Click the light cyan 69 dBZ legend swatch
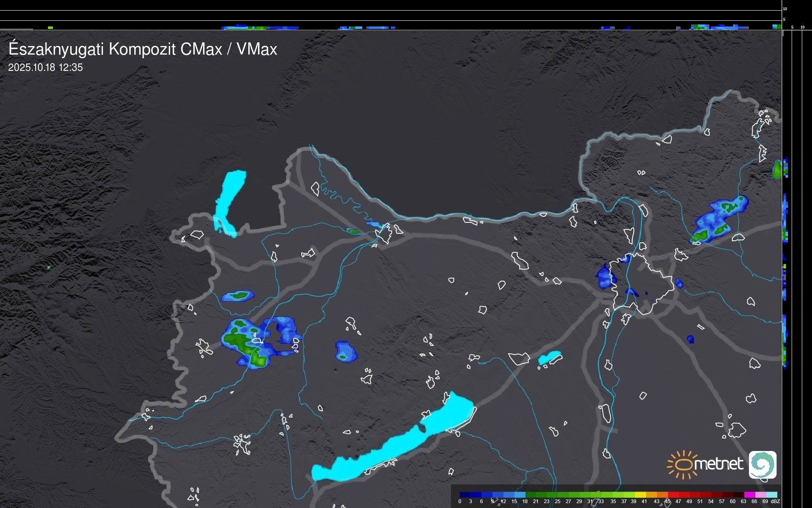This screenshot has height=508, width=812. [771, 495]
